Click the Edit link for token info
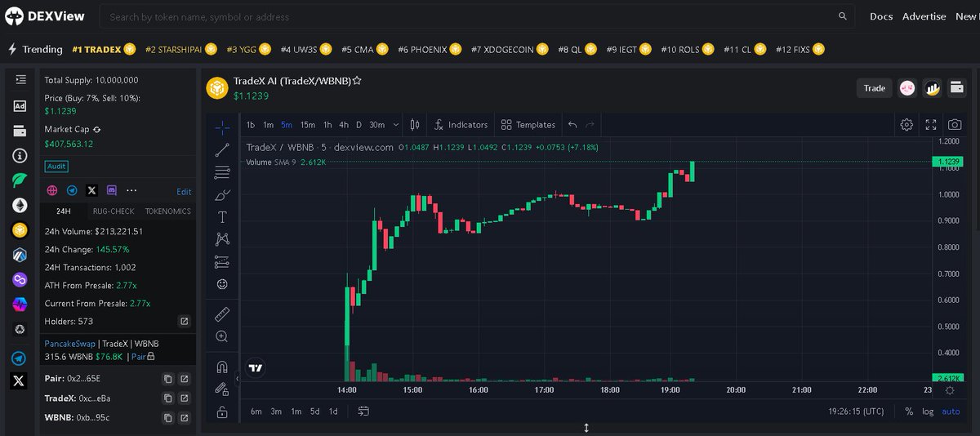This screenshot has width=980, height=436. coord(184,192)
